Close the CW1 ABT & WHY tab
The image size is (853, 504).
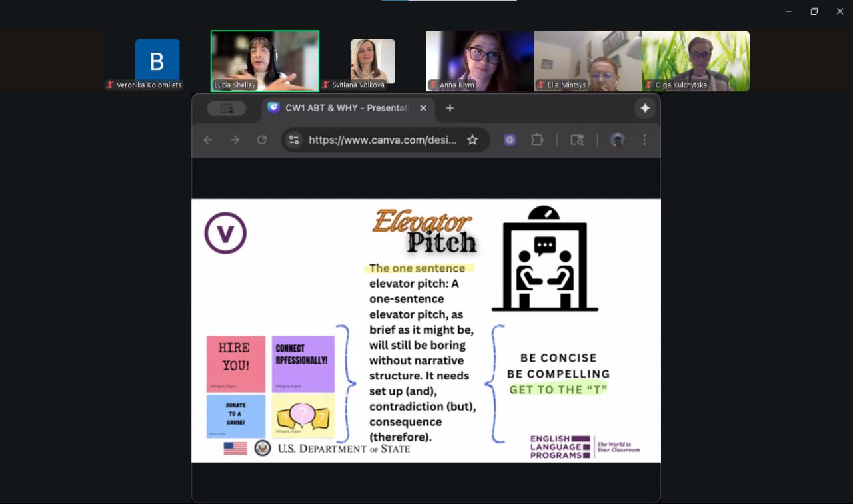tap(423, 108)
